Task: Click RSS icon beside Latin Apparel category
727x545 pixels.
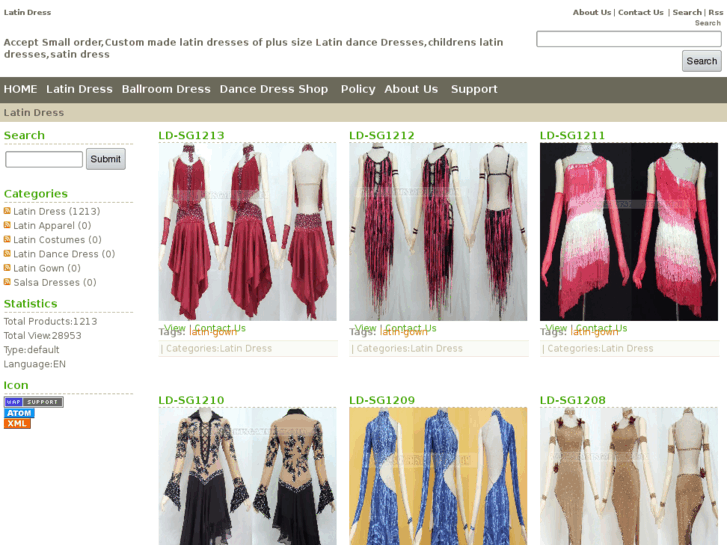Action: pos(7,225)
